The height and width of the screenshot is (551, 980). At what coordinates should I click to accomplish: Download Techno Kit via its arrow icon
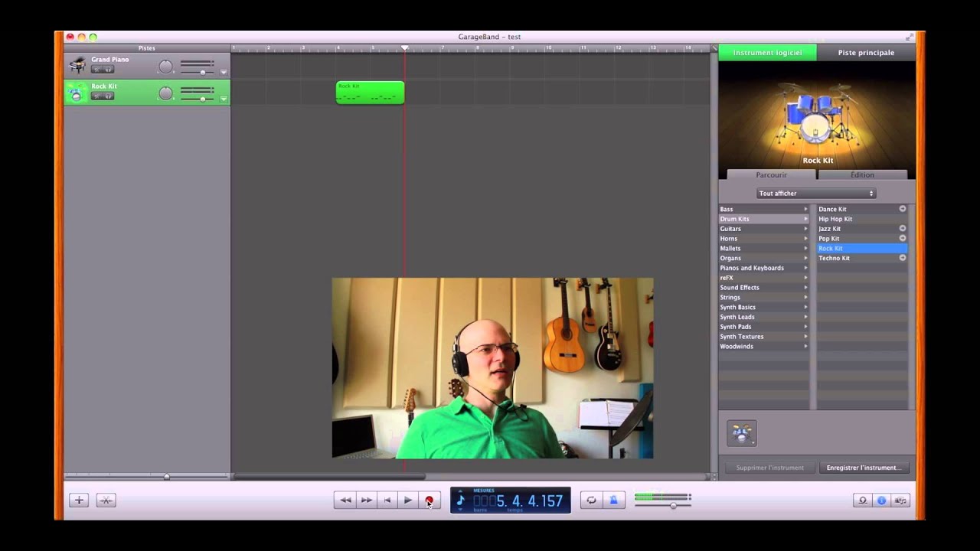903,258
